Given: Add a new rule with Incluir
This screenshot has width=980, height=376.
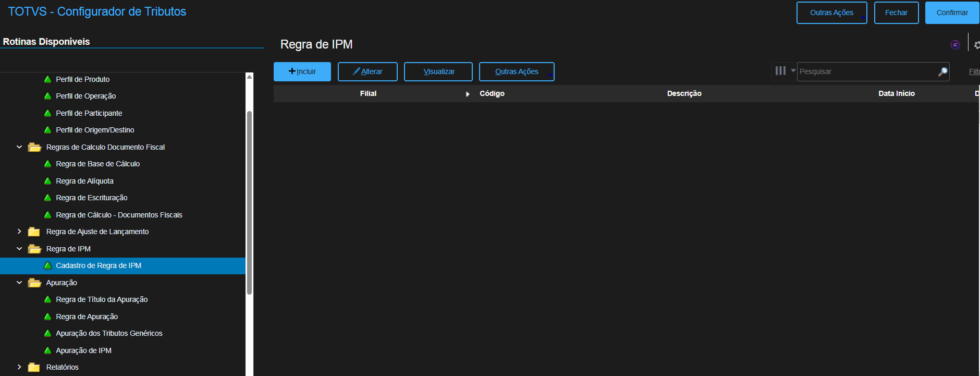Looking at the screenshot, I should coord(302,71).
